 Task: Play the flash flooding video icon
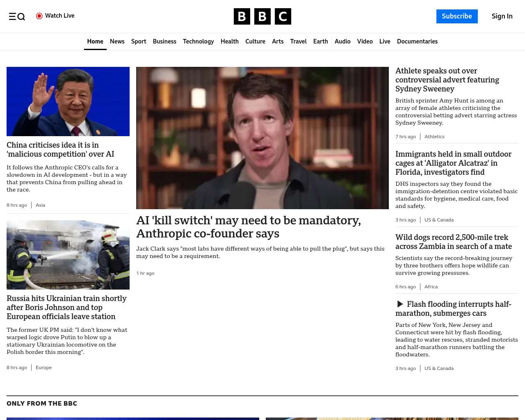(x=400, y=304)
